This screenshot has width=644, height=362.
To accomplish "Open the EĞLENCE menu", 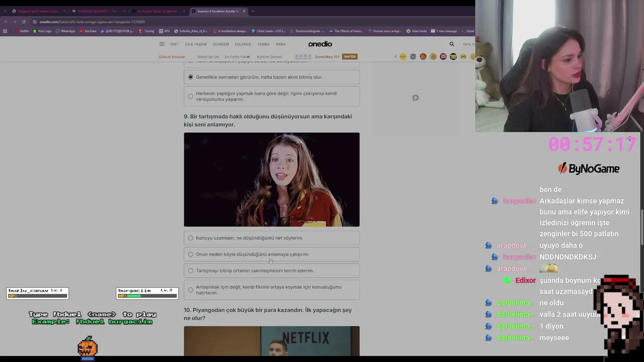I will [x=243, y=44].
